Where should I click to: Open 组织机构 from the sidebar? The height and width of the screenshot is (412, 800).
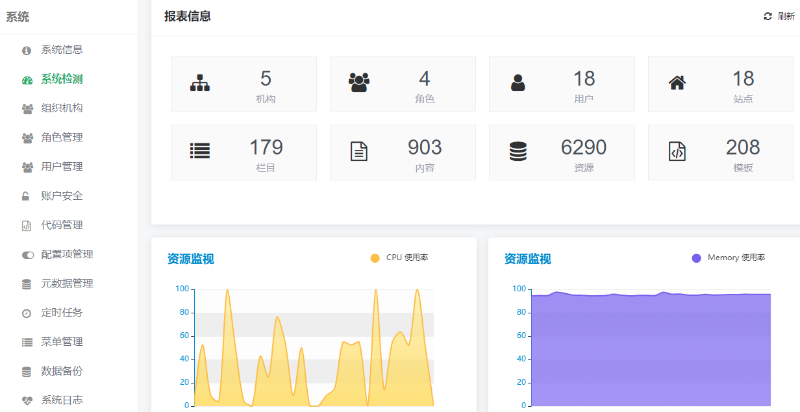point(61,108)
